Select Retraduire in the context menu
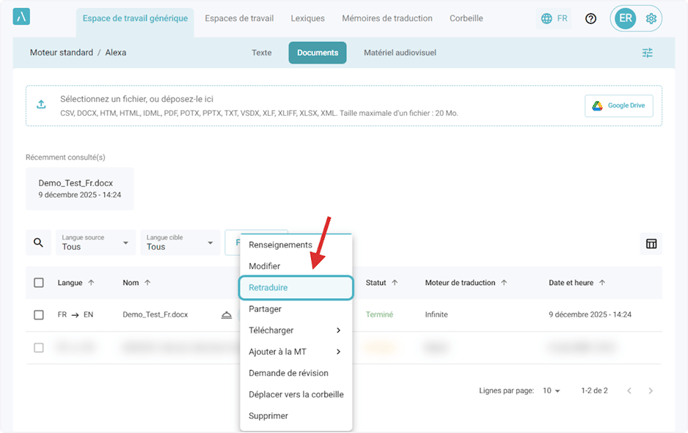 (295, 287)
